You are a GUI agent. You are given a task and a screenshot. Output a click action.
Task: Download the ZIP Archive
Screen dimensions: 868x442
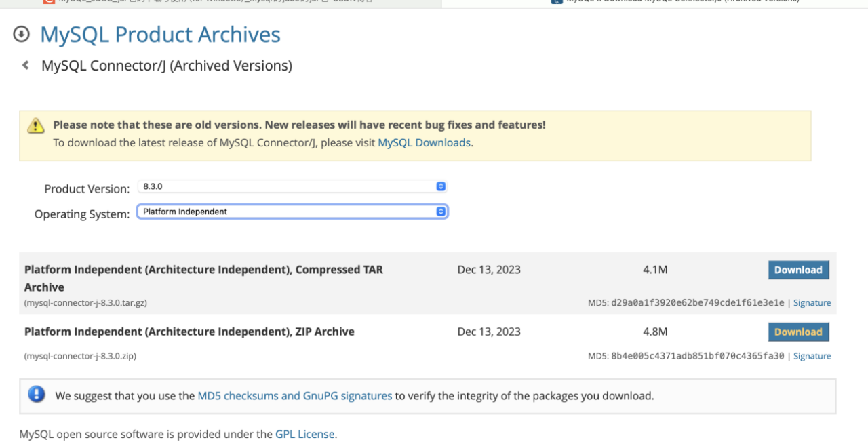tap(798, 332)
